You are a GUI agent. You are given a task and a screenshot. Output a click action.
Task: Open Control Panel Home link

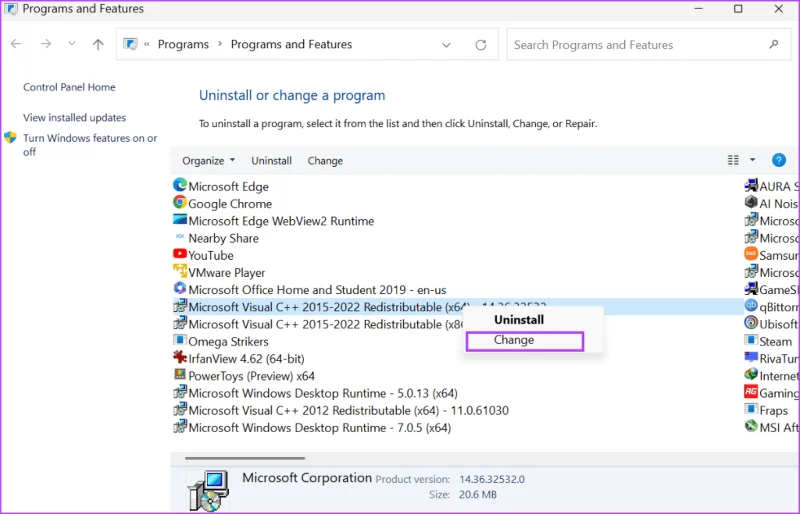(69, 87)
